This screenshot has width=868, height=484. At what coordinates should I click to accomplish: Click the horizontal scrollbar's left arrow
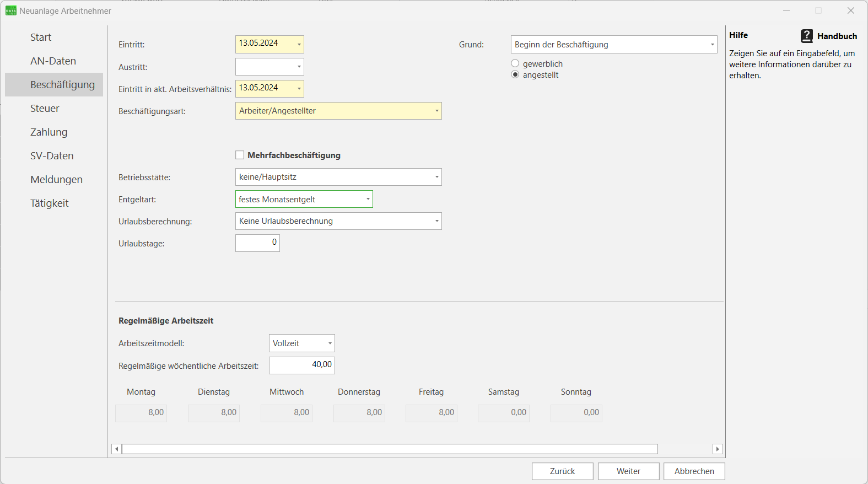point(116,449)
